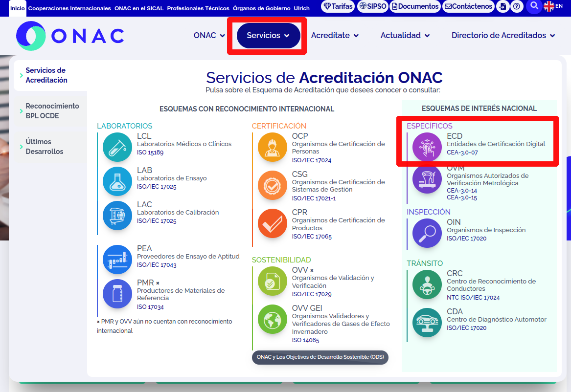Go to the Inicio tab
Viewport: 571px width, 392px height.
tap(18, 8)
